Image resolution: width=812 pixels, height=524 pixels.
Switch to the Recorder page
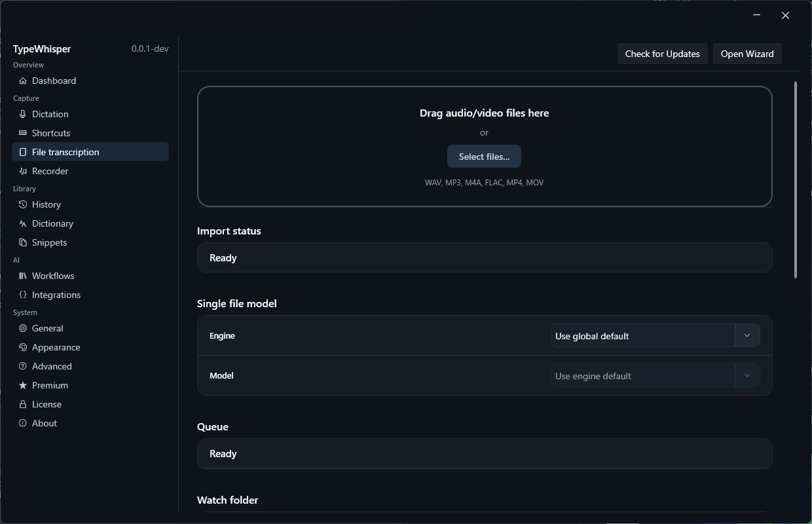90,171
